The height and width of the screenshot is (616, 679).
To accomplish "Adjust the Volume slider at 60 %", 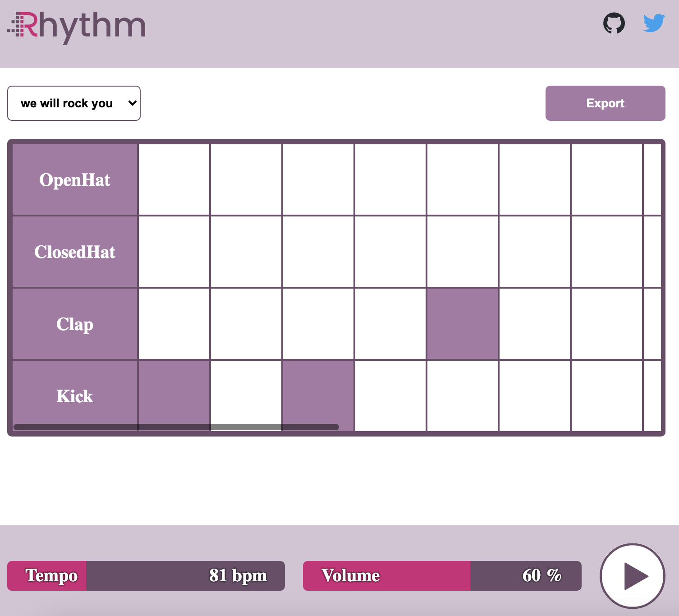I will click(442, 576).
